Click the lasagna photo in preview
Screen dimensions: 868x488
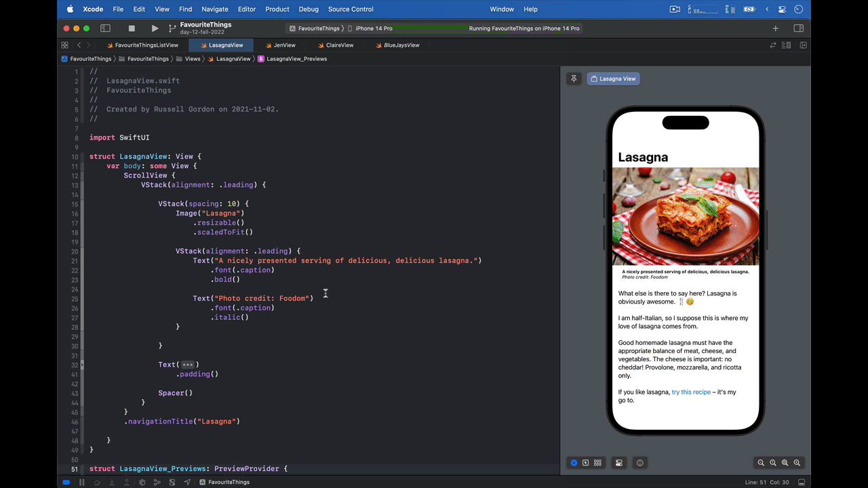[685, 216]
